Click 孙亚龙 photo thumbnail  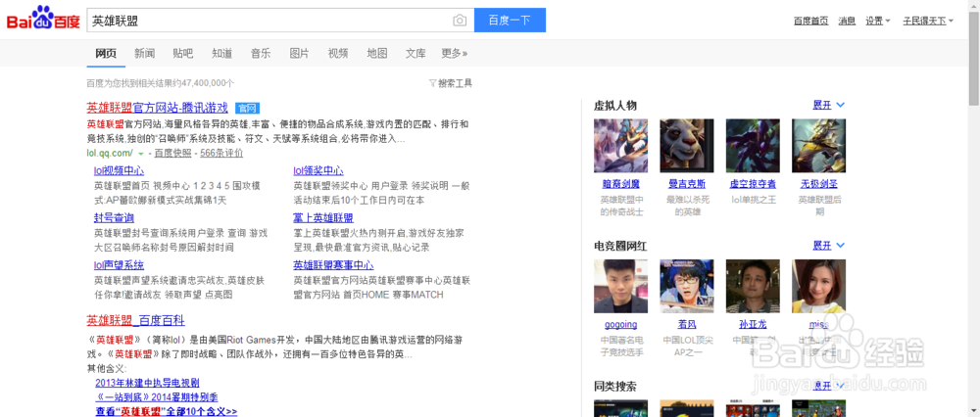click(x=753, y=286)
